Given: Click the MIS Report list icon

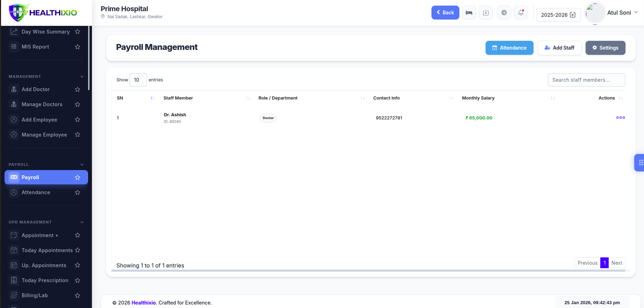Looking at the screenshot, I should tap(14, 47).
